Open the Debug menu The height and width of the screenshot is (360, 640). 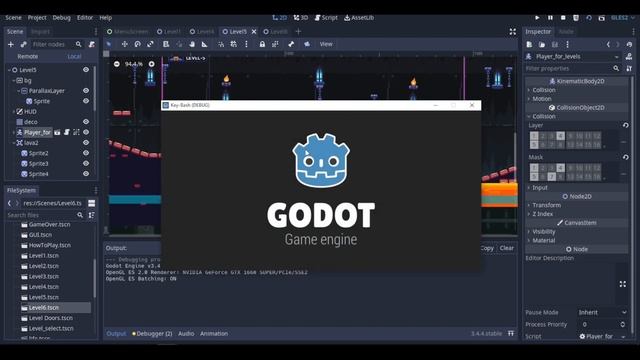coord(61,18)
